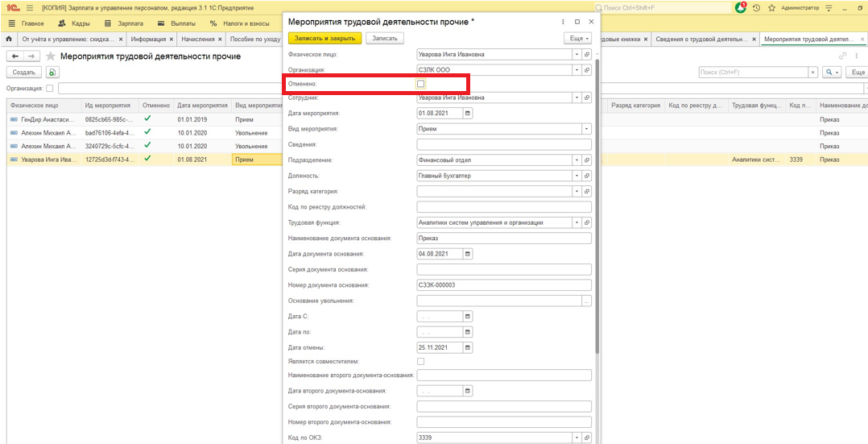Viewport: 868px width, 444px height.
Task: Open the Сотрудник linked record
Action: 587,98
